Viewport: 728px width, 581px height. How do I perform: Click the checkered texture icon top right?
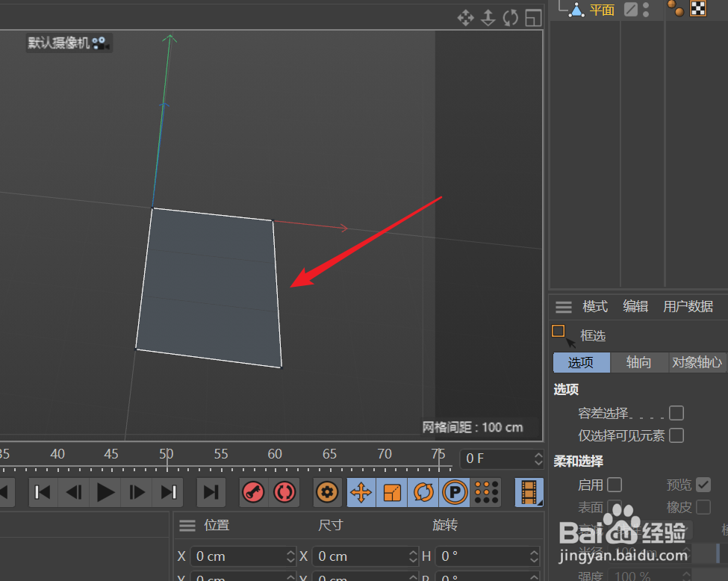[x=697, y=8]
